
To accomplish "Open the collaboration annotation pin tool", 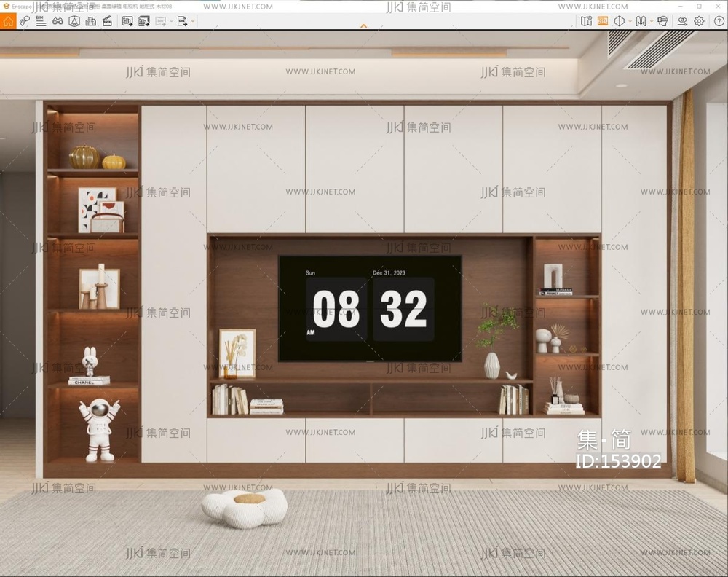I will coord(24,21).
